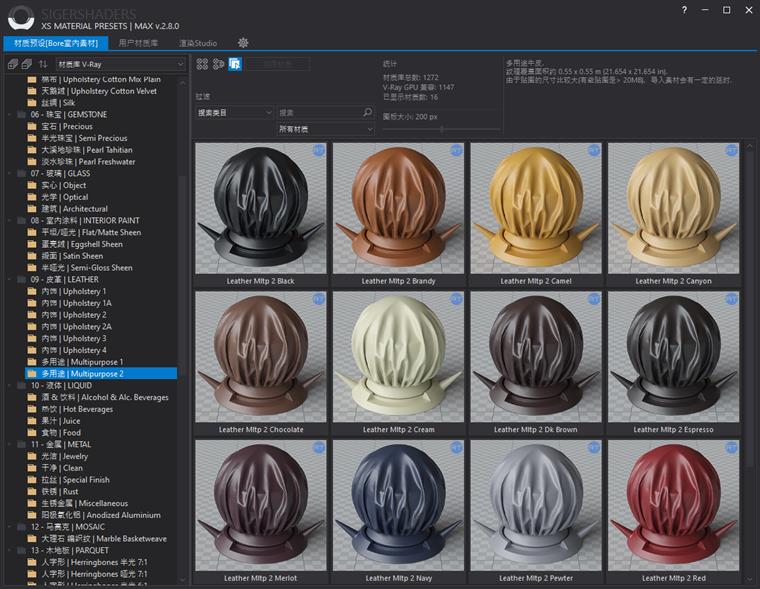The width and height of the screenshot is (760, 589).
Task: Collapse the 06 GEMSTONE category
Action: [x=9, y=114]
